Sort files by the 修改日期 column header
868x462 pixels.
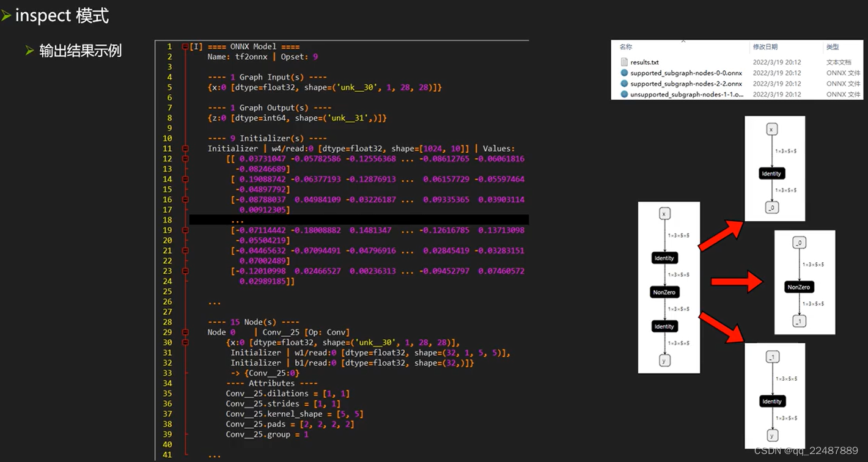tap(765, 47)
